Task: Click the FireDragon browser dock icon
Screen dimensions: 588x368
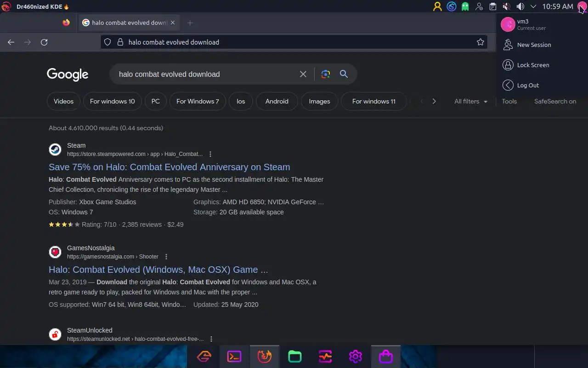Action: click(265, 356)
